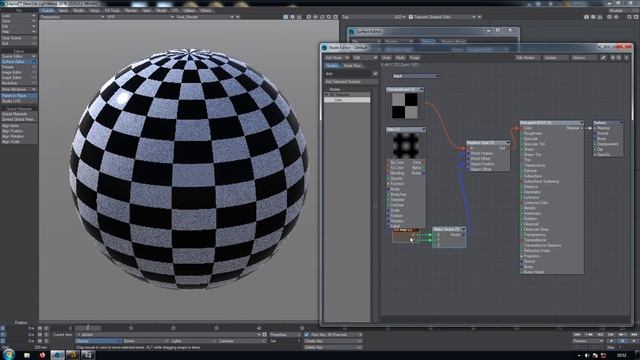Open the Current Item sphere dropdown

(168, 334)
